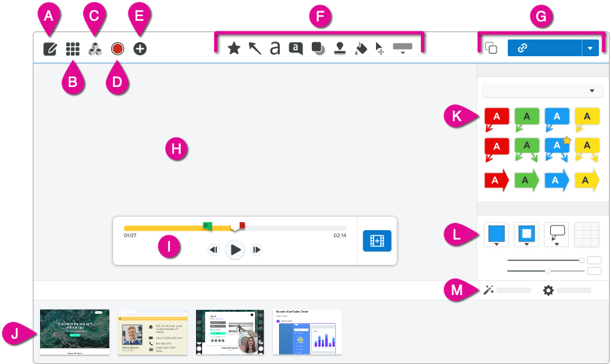Select the Move selection tool
This screenshot has height=364, width=611.
379,49
